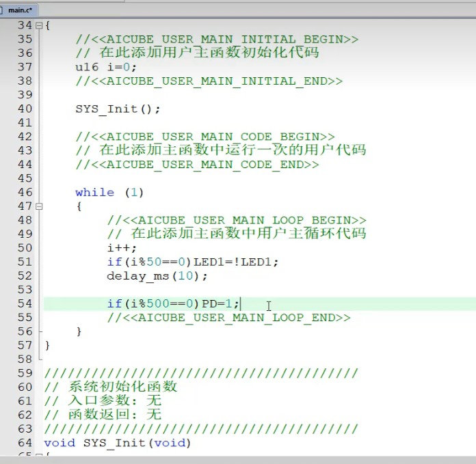476x464 pixels.
Task: Click the while (1) statement
Action: tap(109, 192)
